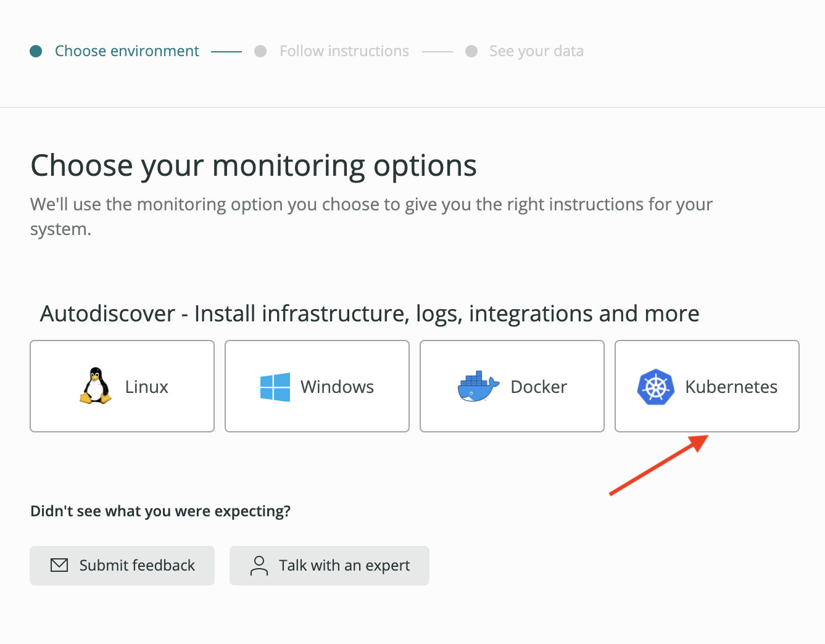Choose the Docker option card
This screenshot has width=825, height=644.
coord(512,386)
